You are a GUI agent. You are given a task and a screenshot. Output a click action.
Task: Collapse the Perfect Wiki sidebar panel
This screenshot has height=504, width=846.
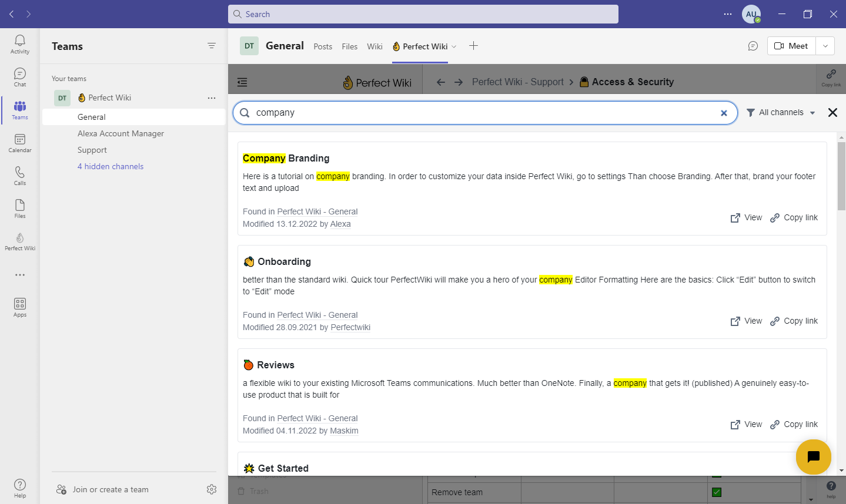pyautogui.click(x=242, y=82)
